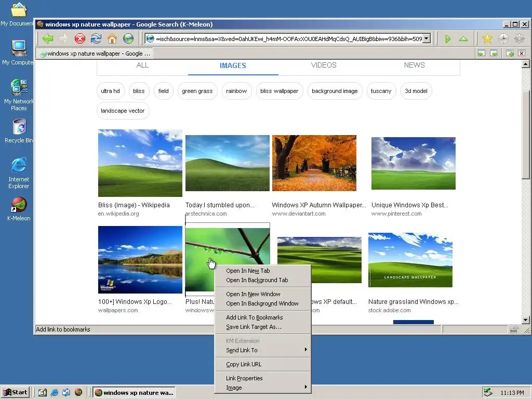Go back with the green left arrow
This screenshot has width=532, height=399.
(x=48, y=38)
